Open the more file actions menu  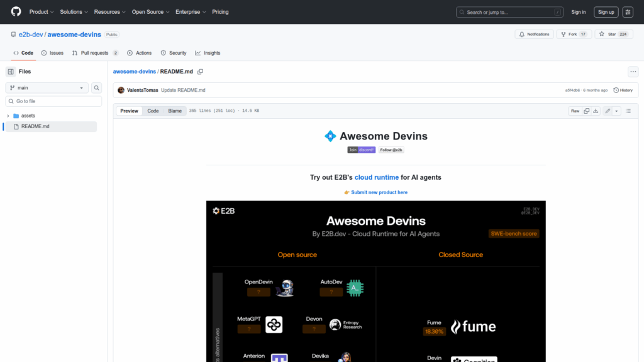click(633, 72)
